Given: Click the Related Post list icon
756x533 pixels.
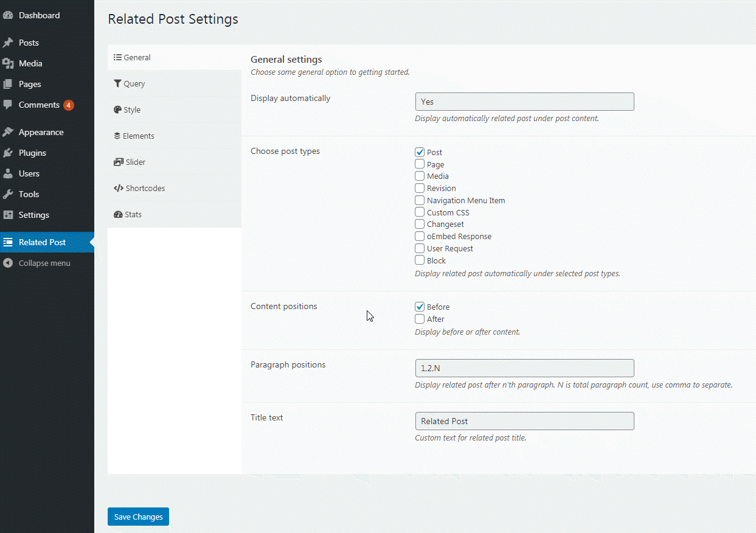Looking at the screenshot, I should point(8,242).
